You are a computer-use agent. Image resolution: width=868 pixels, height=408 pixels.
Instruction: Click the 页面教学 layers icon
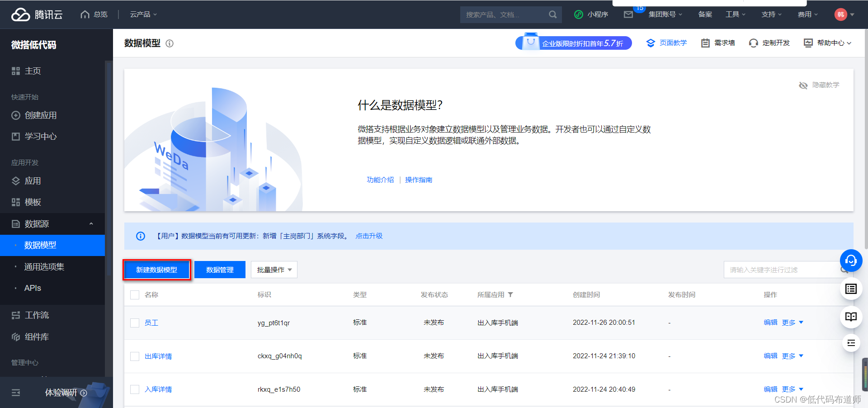point(651,43)
